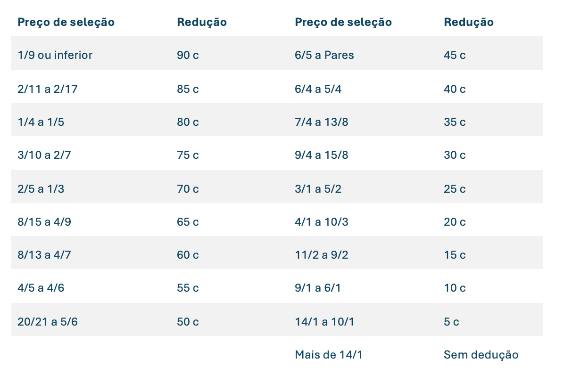This screenshot has height=392, width=564.
Task: Click the '8/15 a 4/9' cell
Action: pyautogui.click(x=44, y=222)
